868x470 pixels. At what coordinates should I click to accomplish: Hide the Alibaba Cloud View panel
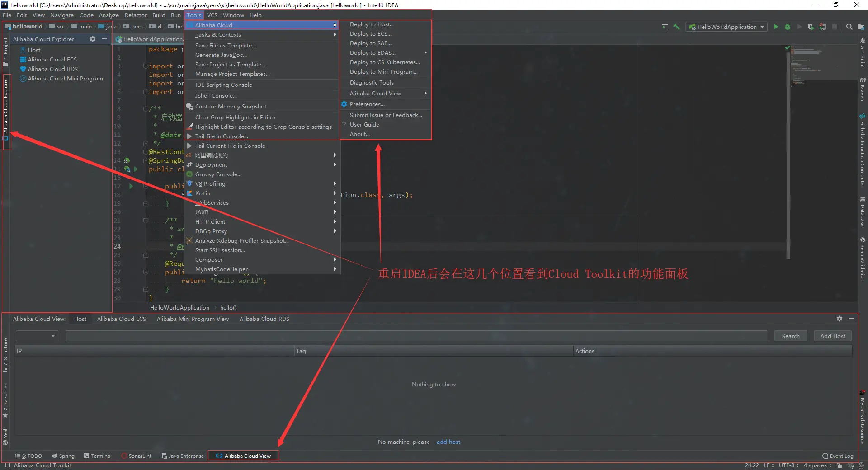coord(851,319)
